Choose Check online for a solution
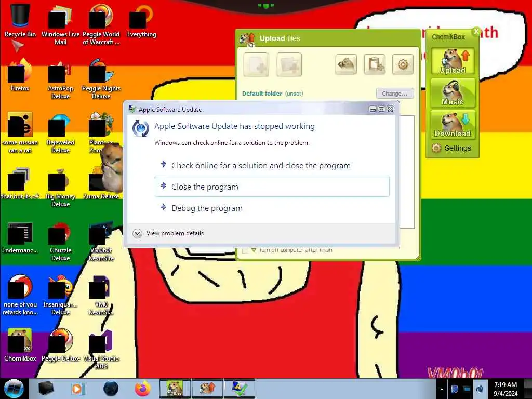Viewport: 532px width, 399px height. 272,166
